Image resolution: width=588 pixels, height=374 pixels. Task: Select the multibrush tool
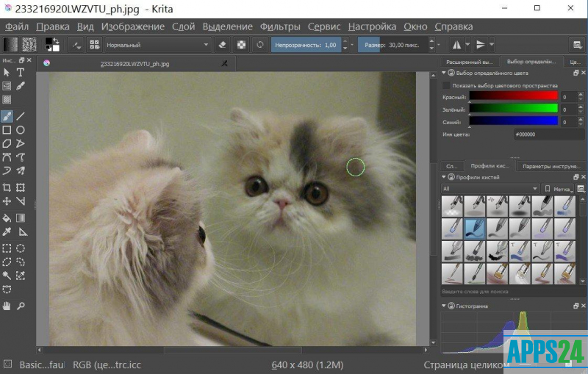pyautogui.click(x=21, y=171)
